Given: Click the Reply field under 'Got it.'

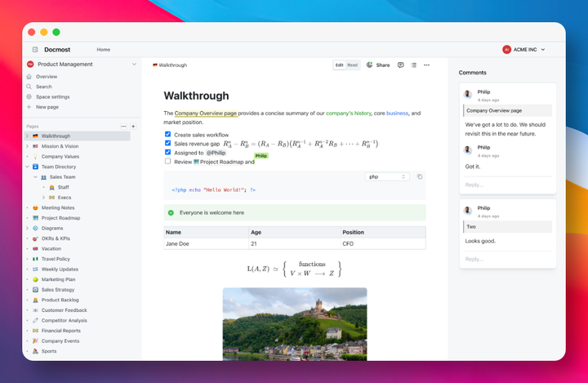Looking at the screenshot, I should [x=508, y=185].
